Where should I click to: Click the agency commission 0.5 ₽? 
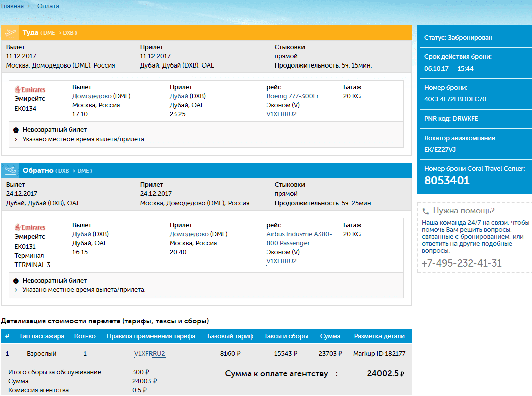pyautogui.click(x=139, y=390)
